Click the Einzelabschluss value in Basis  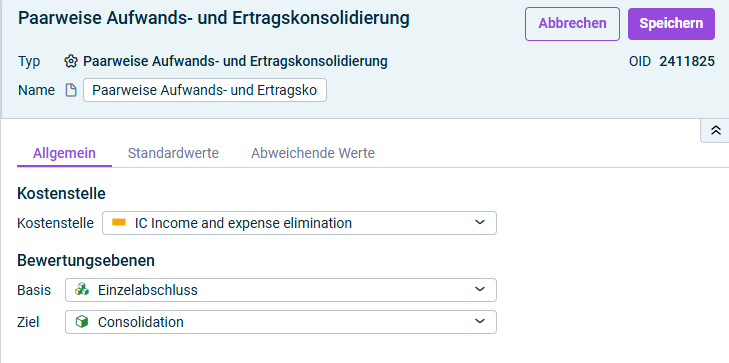coord(148,290)
